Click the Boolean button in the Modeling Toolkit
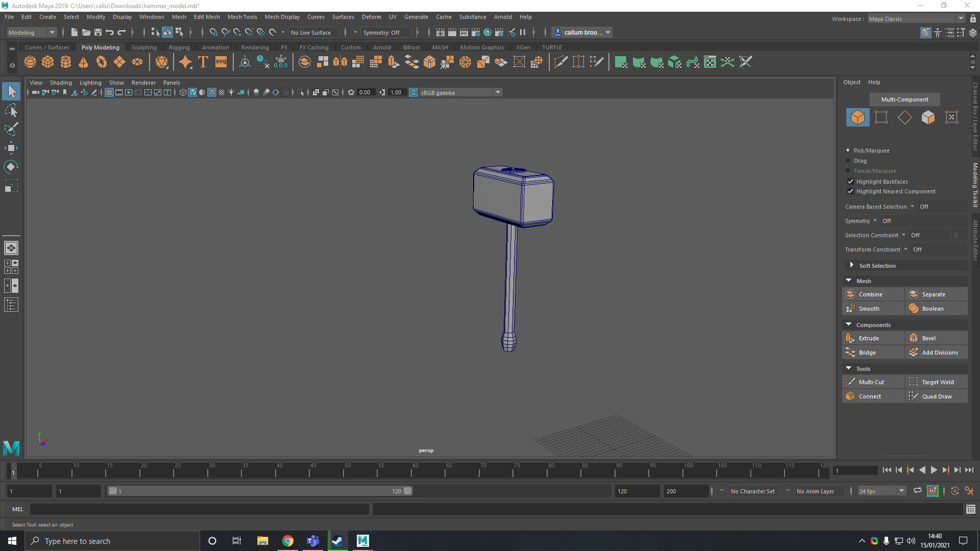 pos(936,308)
